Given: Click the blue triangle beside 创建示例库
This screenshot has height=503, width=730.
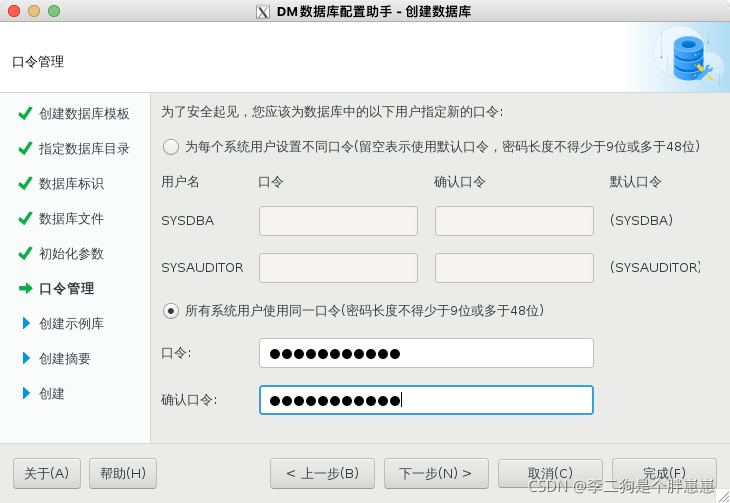Looking at the screenshot, I should 26,323.
